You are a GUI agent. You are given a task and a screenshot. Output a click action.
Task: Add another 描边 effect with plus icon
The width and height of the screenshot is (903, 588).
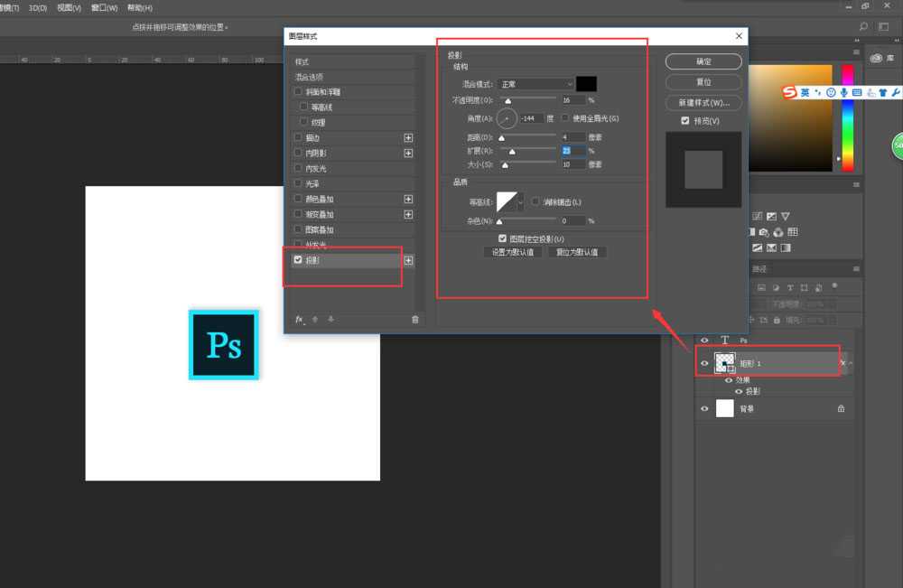(x=408, y=138)
